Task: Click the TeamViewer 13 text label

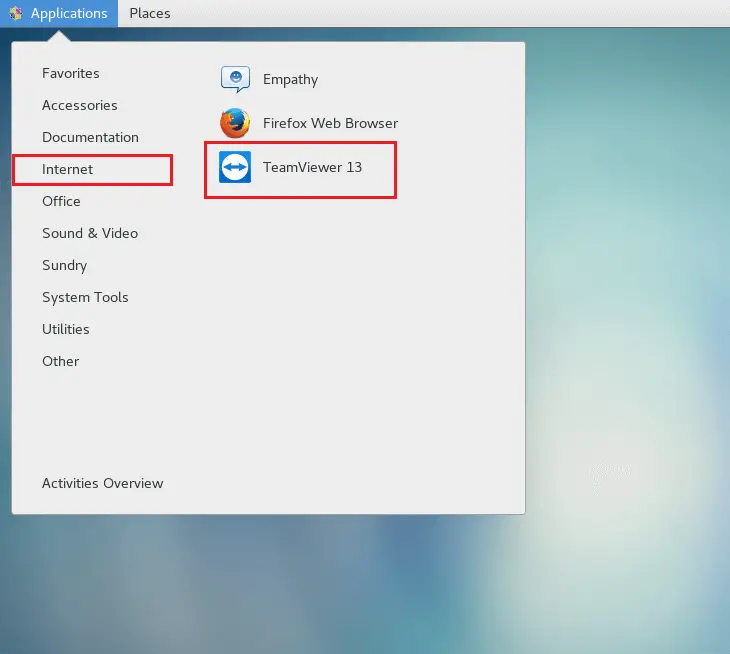Action: coord(312,167)
